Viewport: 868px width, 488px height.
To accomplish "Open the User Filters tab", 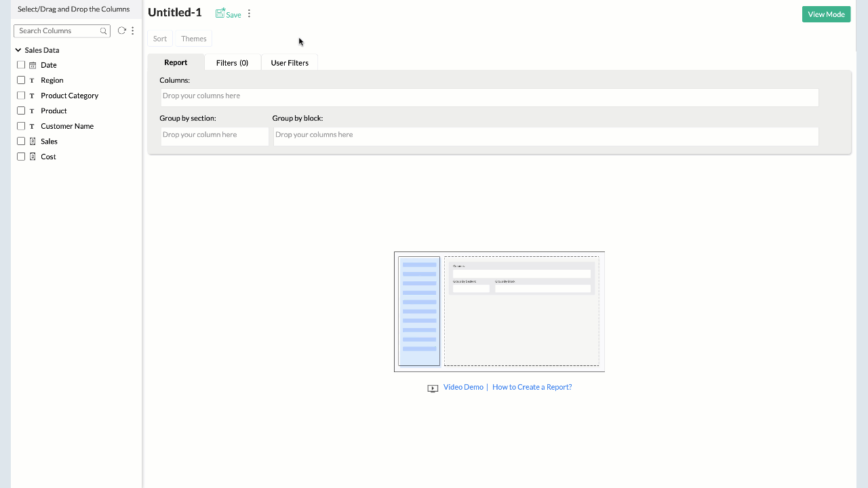I will click(x=290, y=62).
